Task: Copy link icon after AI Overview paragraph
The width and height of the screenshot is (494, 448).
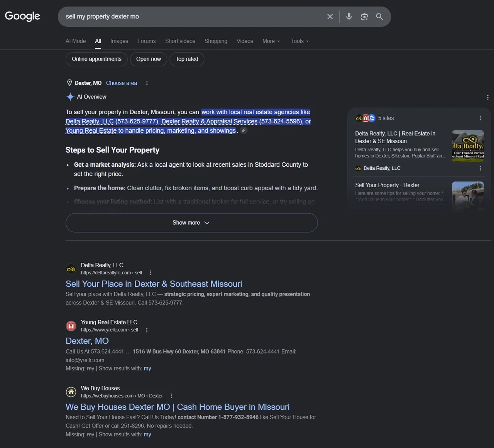Action: pyautogui.click(x=244, y=130)
